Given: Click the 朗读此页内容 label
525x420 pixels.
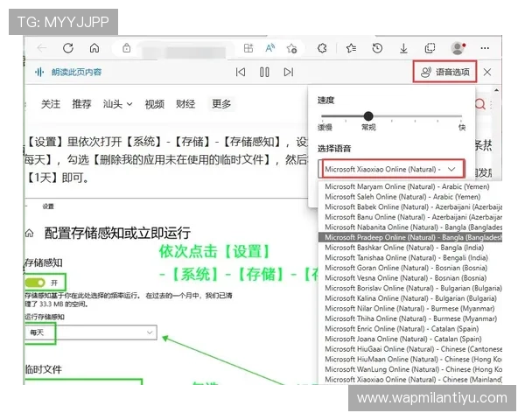Looking at the screenshot, I should coord(76,72).
